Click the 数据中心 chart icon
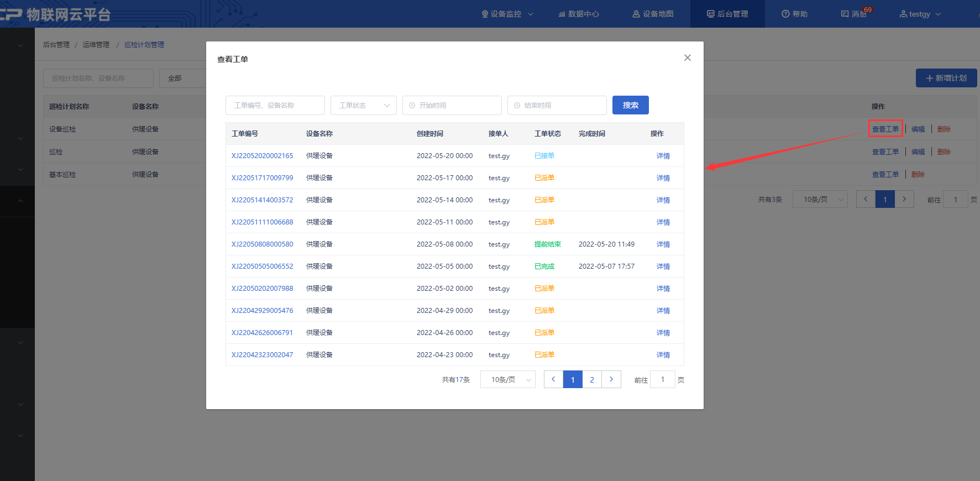980x481 pixels. click(562, 14)
